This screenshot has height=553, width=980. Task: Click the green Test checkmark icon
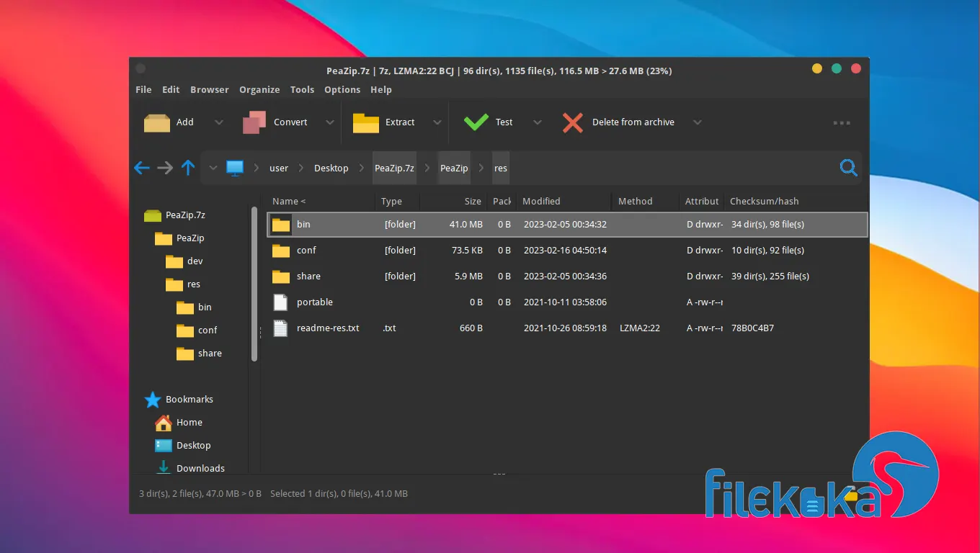[x=476, y=122]
